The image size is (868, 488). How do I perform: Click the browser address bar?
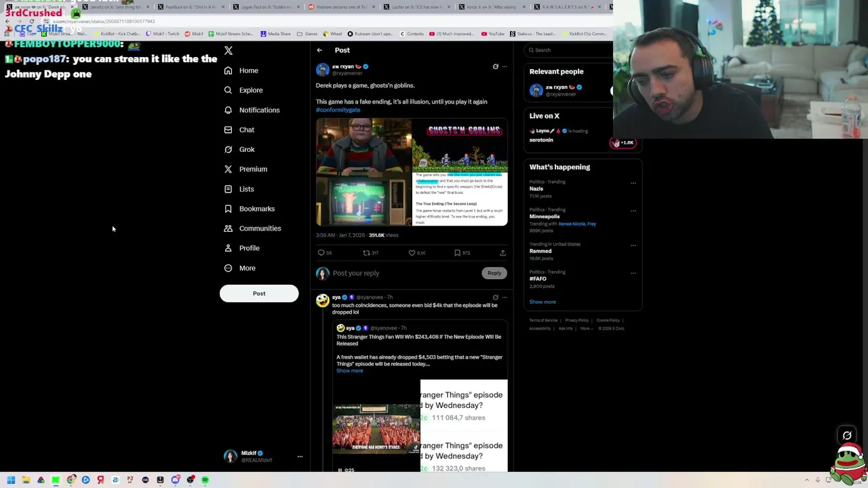325,22
